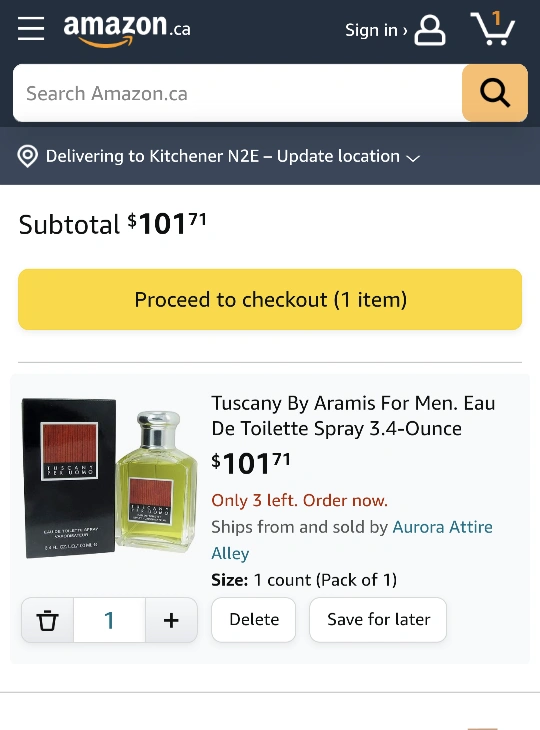
Task: View the shopping cart icon
Action: 493,29
